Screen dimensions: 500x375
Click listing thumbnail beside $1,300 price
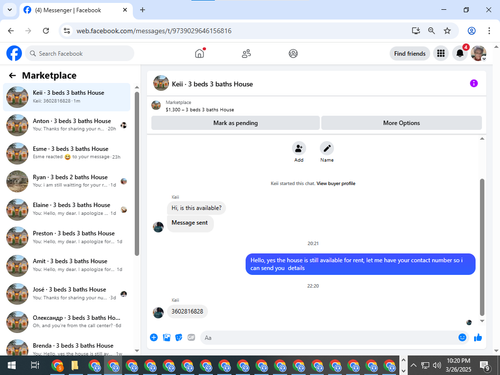[156, 106]
